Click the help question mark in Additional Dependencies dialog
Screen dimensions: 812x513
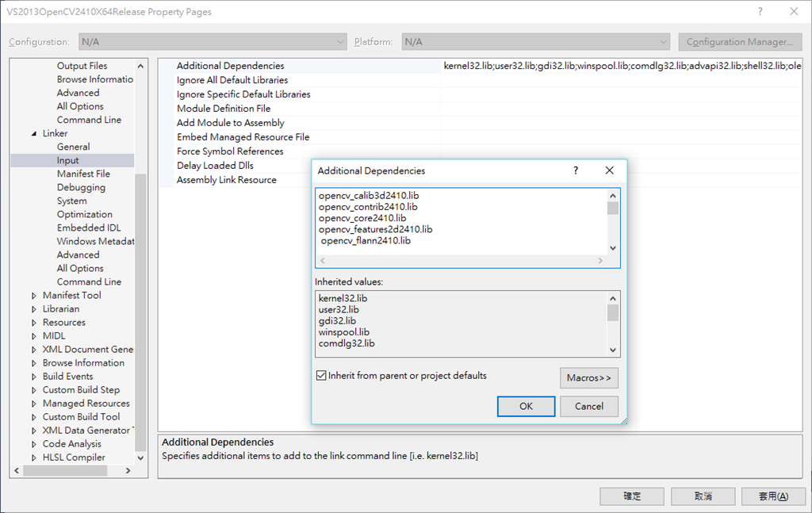coord(576,170)
